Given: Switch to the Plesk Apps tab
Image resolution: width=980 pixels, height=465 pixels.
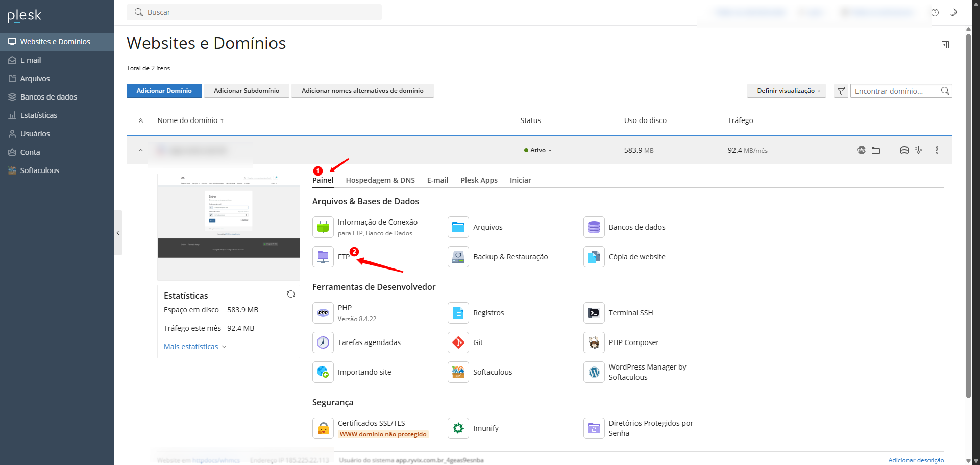Looking at the screenshot, I should pos(479,180).
